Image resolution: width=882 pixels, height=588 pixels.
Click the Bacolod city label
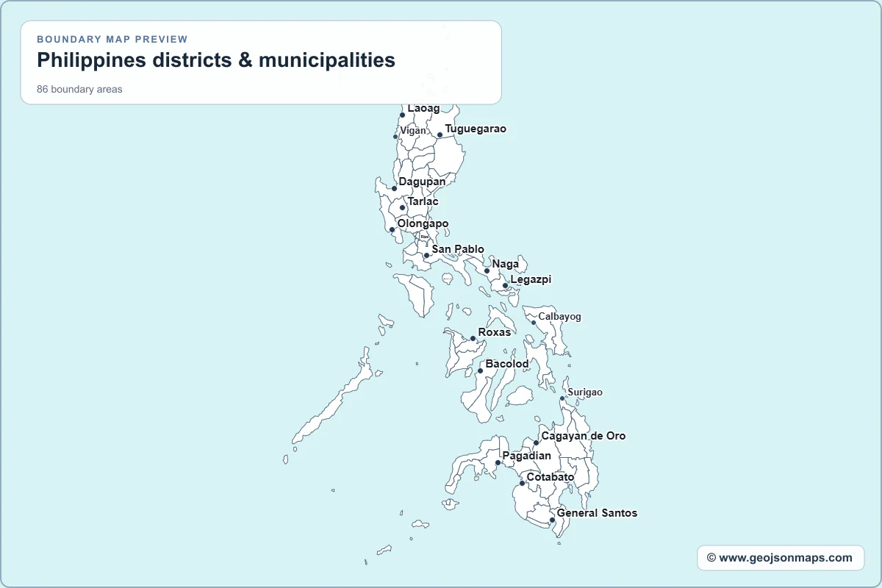[x=507, y=364]
